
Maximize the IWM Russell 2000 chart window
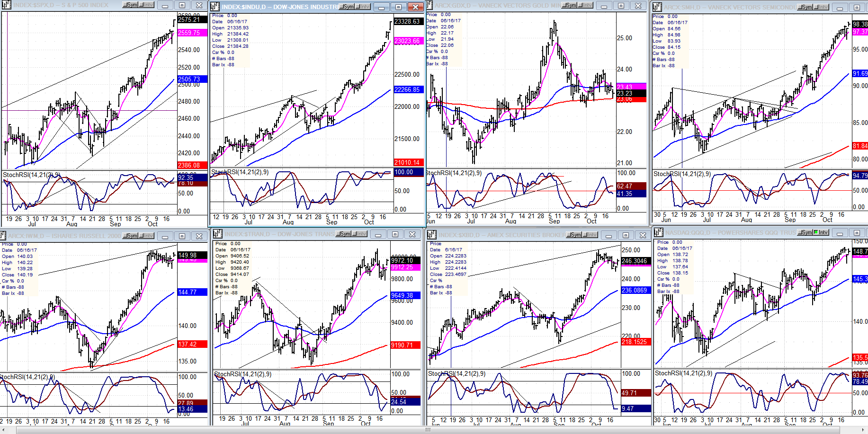tap(182, 236)
